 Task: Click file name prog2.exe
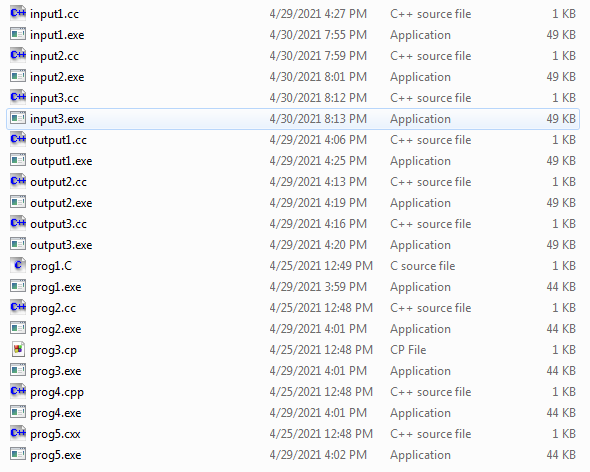pyautogui.click(x=56, y=330)
